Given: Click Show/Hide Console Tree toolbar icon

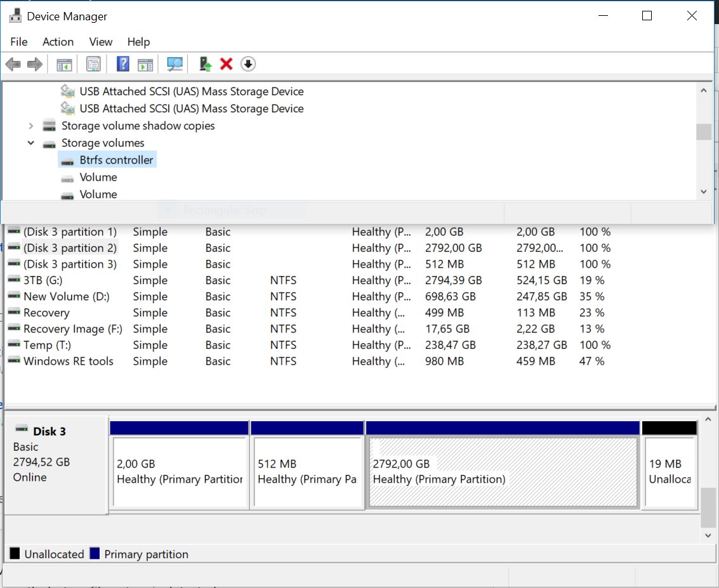Looking at the screenshot, I should pos(64,65).
